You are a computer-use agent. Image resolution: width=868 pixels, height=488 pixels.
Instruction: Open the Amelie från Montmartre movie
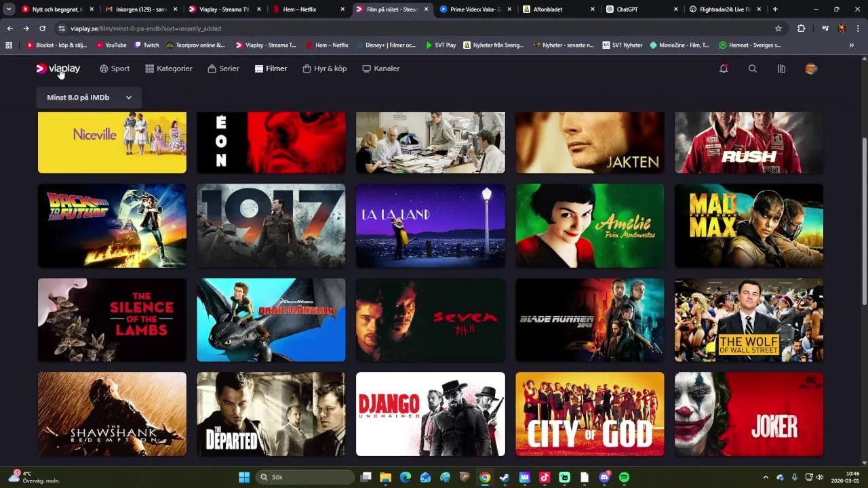coord(590,226)
